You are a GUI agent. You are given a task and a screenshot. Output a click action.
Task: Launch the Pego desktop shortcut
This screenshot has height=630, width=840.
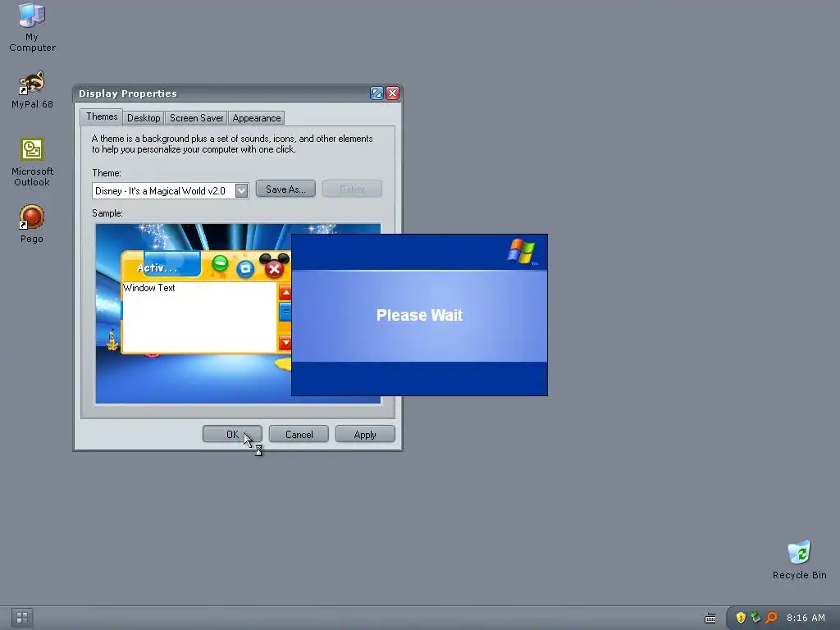32,223
